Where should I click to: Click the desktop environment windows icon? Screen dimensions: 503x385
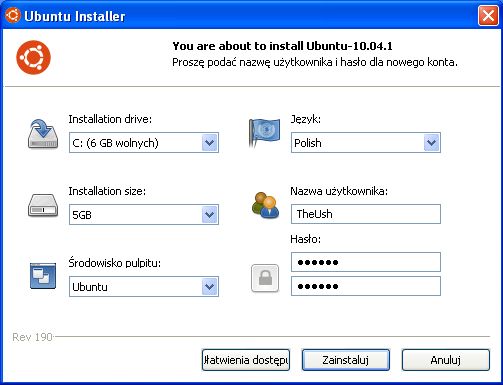point(43,276)
